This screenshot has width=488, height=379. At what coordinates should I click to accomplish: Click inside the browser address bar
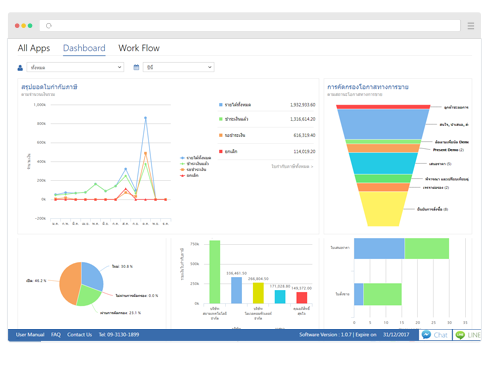click(x=250, y=26)
